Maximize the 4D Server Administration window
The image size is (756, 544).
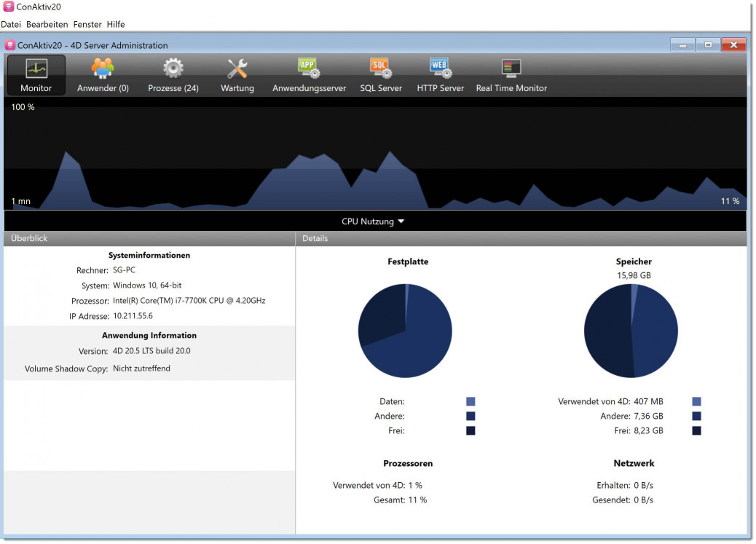707,45
